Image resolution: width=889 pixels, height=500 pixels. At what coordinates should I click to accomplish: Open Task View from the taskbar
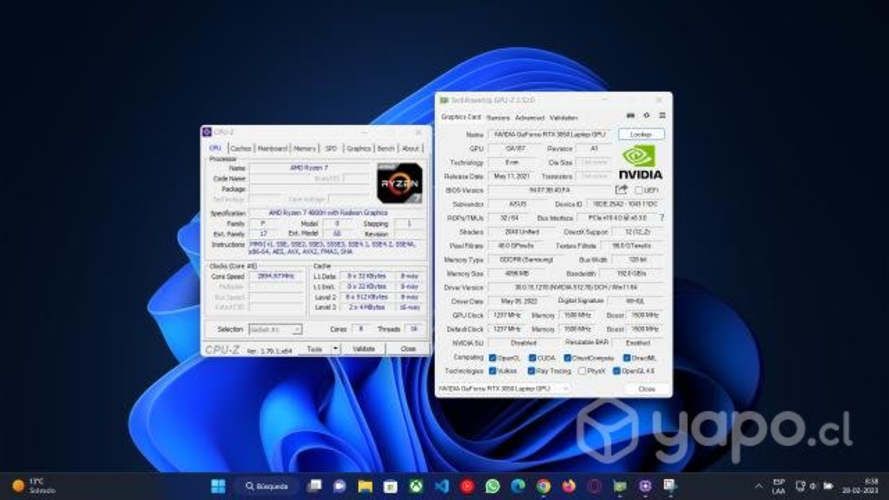(x=314, y=486)
